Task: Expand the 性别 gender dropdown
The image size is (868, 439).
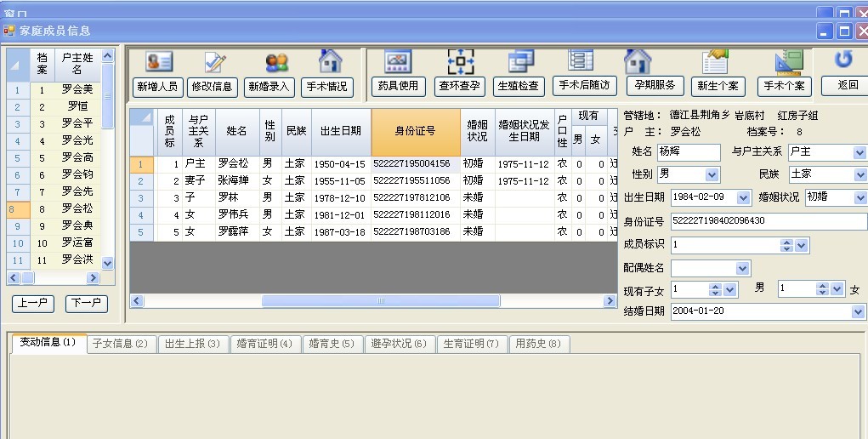Action: coord(712,174)
